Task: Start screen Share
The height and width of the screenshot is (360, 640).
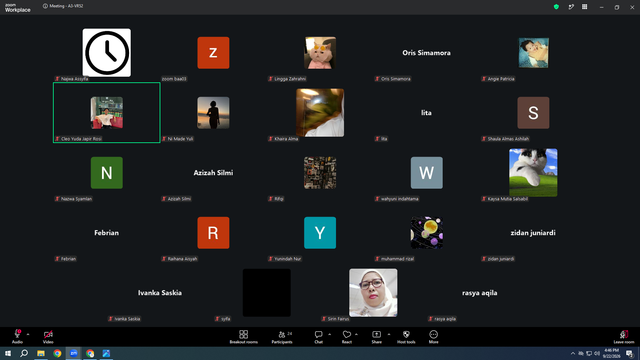Action: coord(376,337)
